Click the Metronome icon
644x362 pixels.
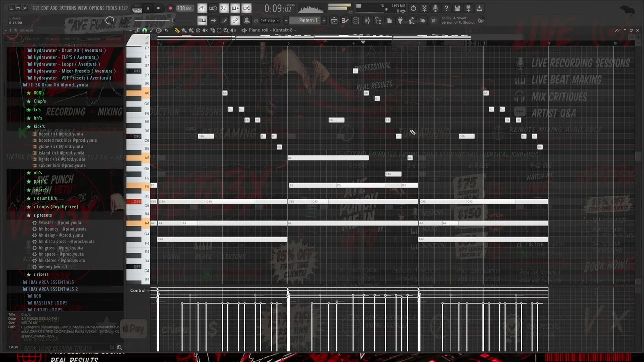tap(202, 8)
